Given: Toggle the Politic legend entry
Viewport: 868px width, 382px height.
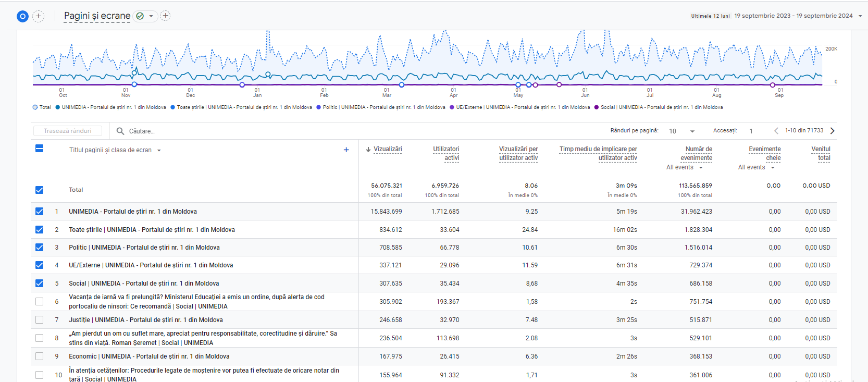Looking at the screenshot, I should 381,107.
